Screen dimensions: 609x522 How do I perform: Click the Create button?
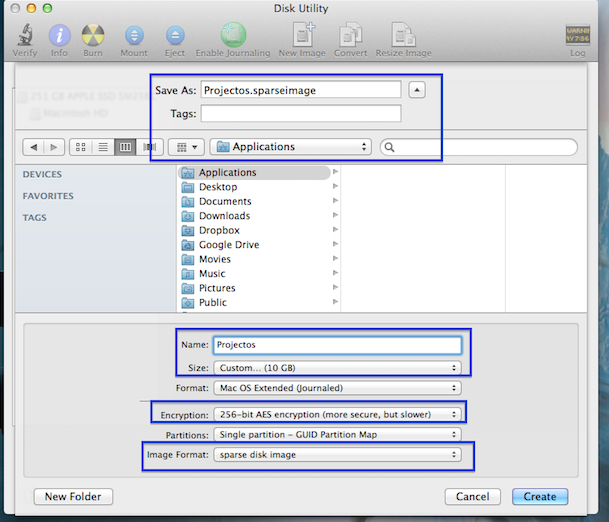(540, 496)
